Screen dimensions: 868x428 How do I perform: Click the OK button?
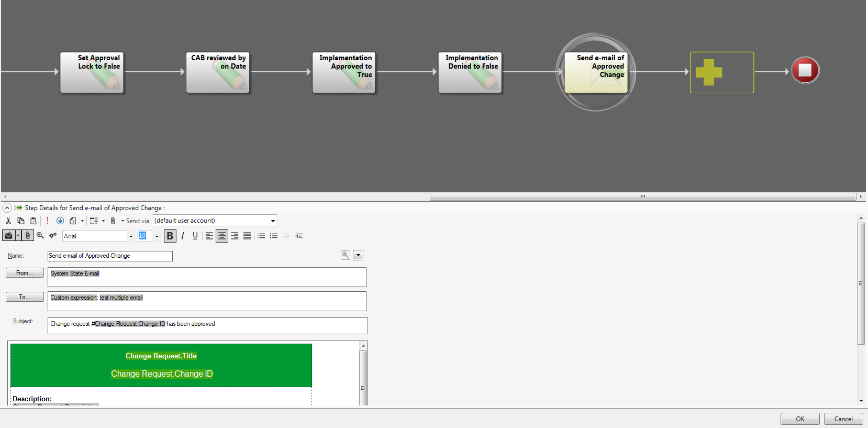[x=799, y=419]
